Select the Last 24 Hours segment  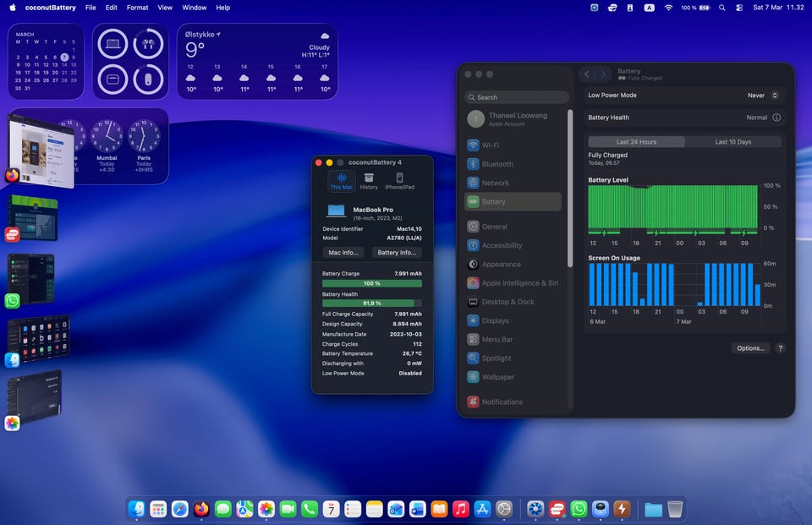pyautogui.click(x=636, y=142)
